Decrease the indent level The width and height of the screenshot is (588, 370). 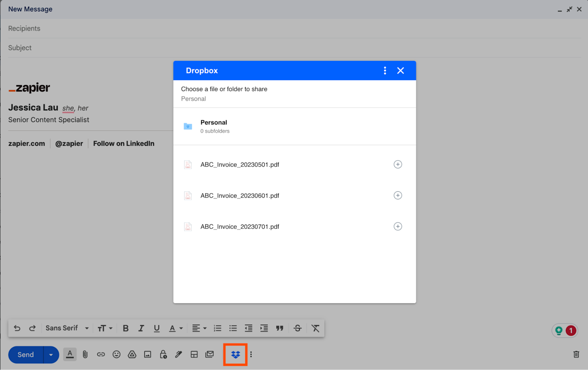point(249,328)
